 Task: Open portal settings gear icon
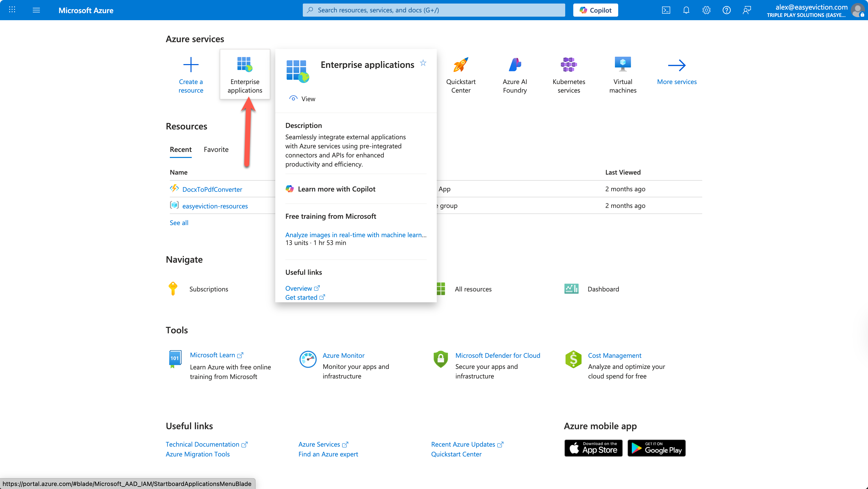pyautogui.click(x=706, y=10)
